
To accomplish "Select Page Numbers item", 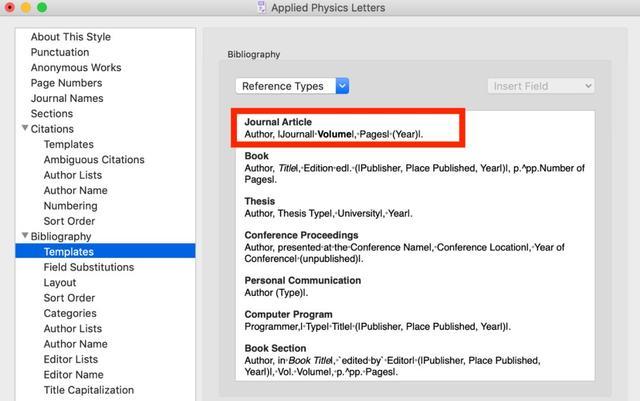I will 67,83.
